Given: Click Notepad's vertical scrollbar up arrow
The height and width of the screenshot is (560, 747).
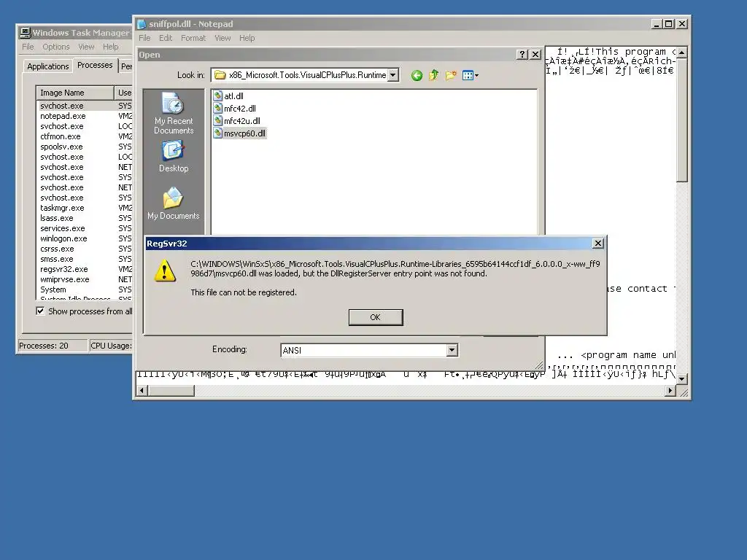Looking at the screenshot, I should click(x=682, y=52).
